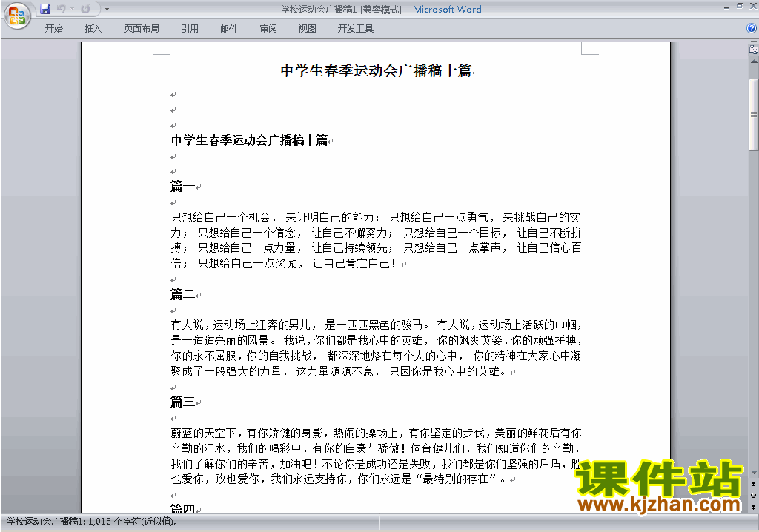Minimize the Word window
This screenshot has height=532, width=759.
(x=727, y=7)
